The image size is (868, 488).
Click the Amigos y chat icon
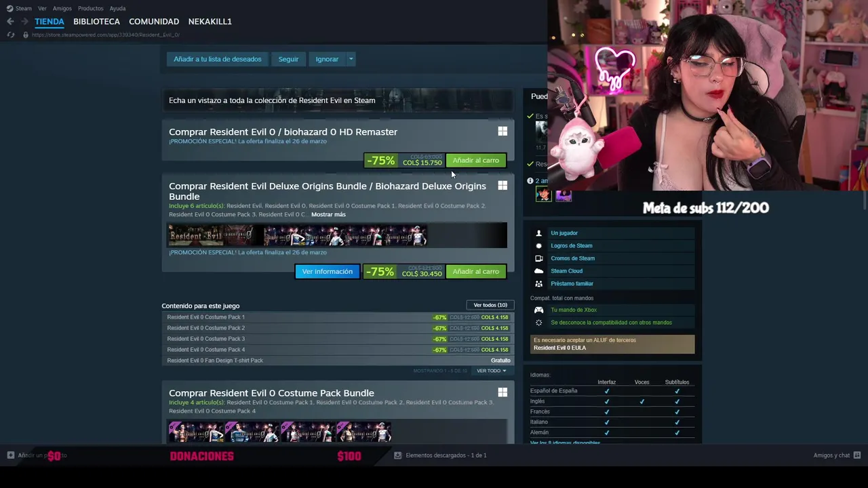857,455
